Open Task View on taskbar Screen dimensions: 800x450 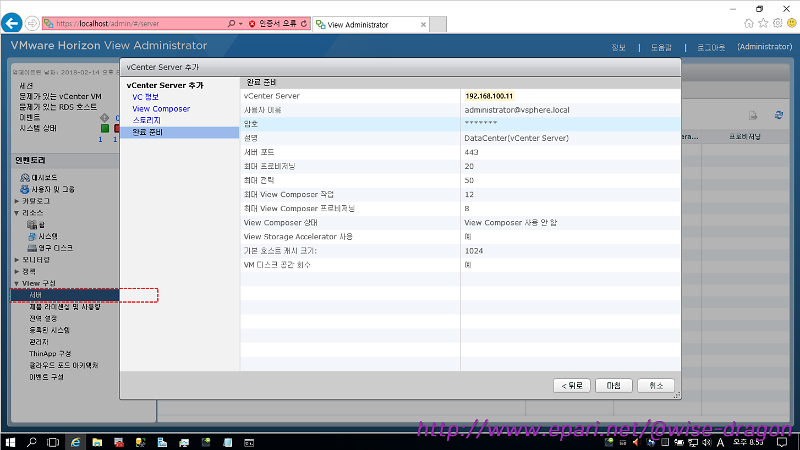53,442
